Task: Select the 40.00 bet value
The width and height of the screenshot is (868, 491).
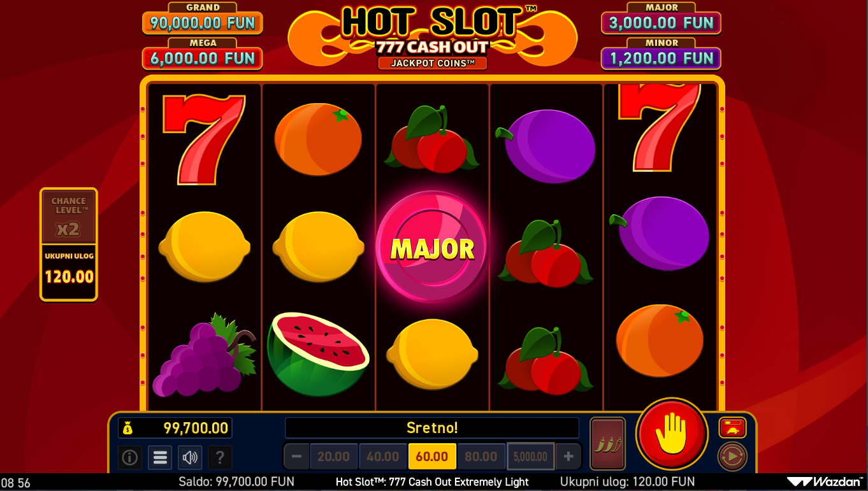Action: pyautogui.click(x=382, y=457)
